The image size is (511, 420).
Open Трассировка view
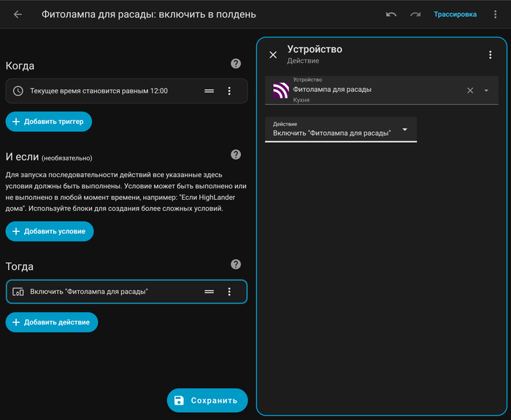point(455,14)
